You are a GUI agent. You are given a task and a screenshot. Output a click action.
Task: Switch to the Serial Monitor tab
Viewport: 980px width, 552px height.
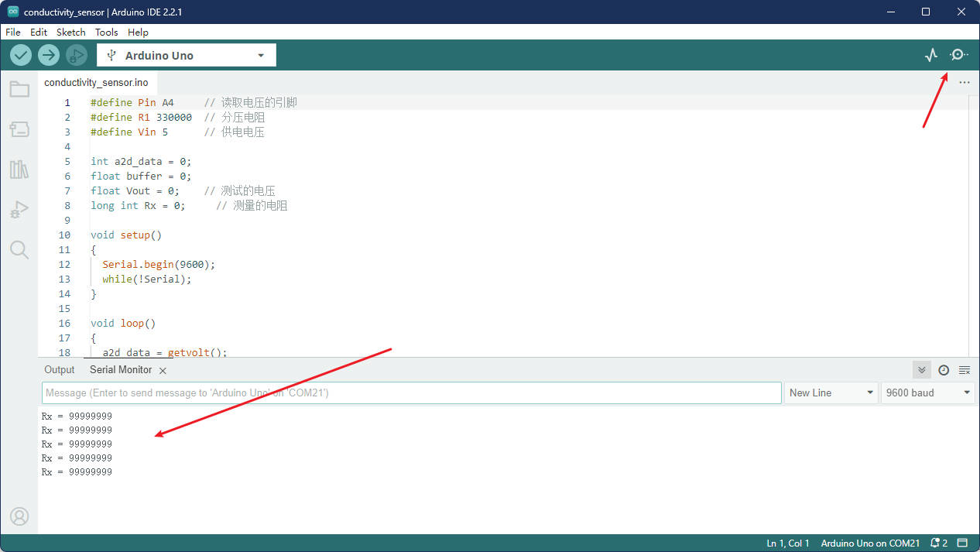(x=121, y=370)
